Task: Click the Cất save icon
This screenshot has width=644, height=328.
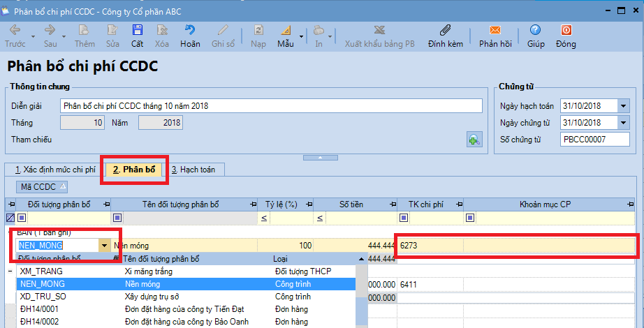Action: [x=137, y=31]
